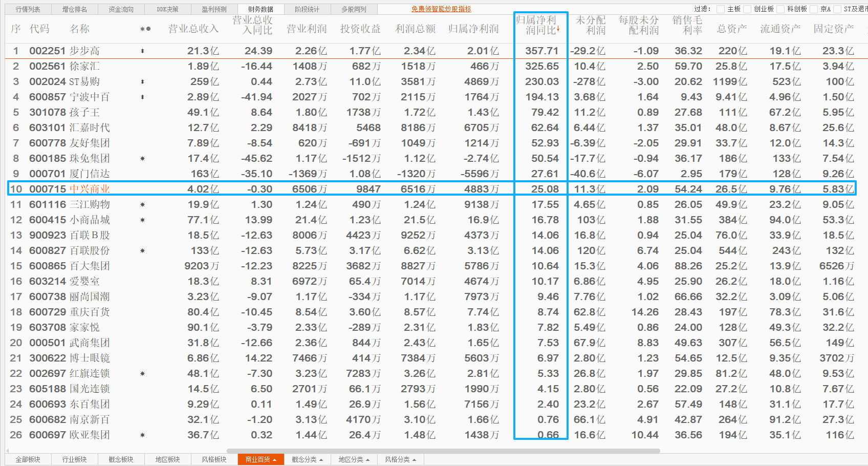This screenshot has width=868, height=466.
Task: Select the 风格板块 bottom tab
Action: (214, 459)
